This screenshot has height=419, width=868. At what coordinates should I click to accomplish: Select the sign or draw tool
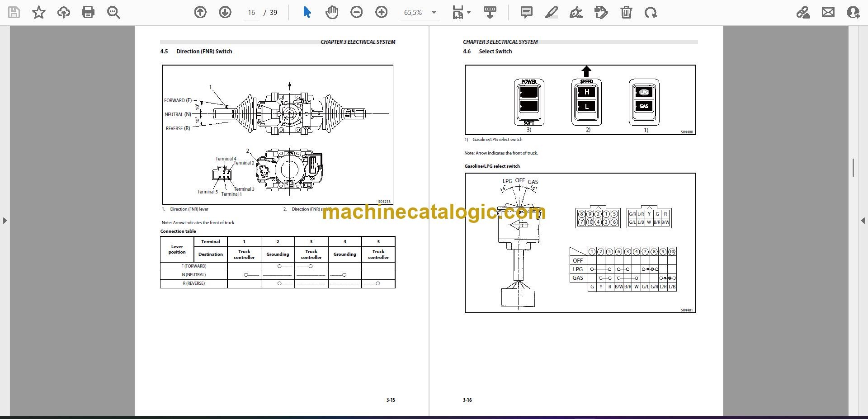[576, 12]
